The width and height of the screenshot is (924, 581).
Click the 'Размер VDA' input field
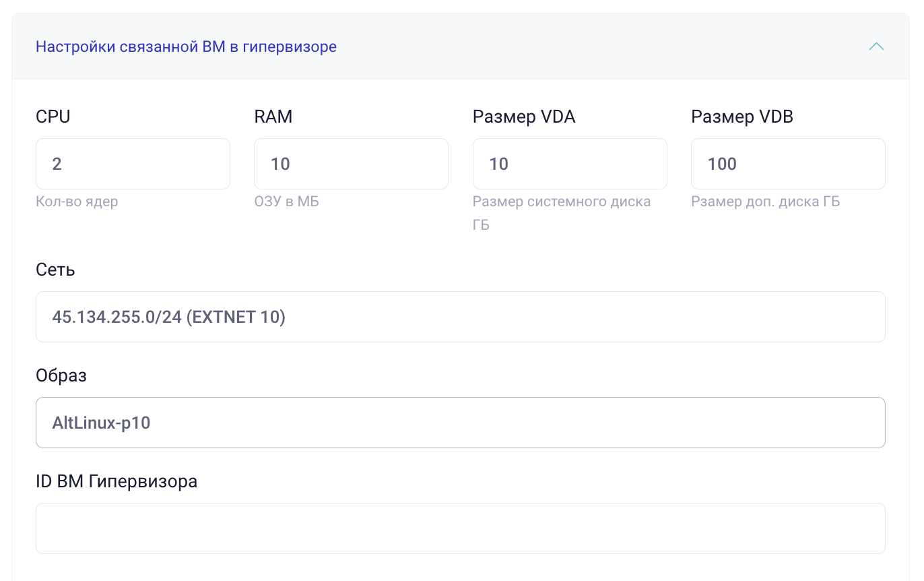569,163
